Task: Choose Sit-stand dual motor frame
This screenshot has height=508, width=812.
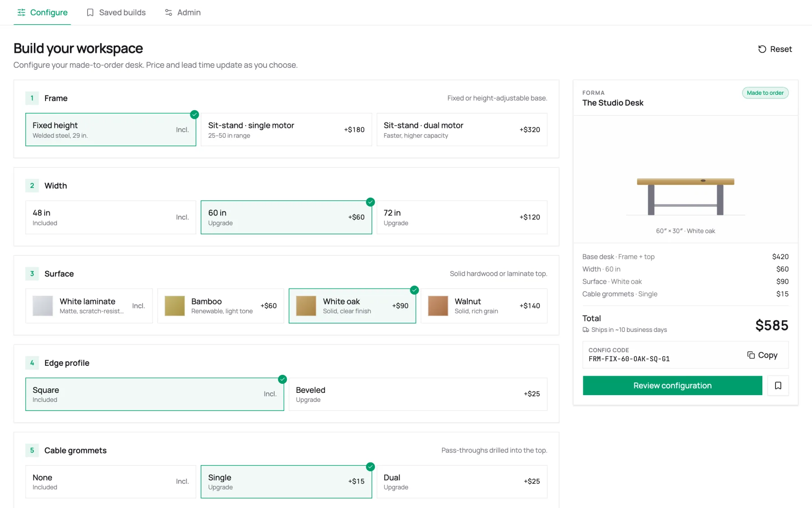Action: tap(462, 130)
